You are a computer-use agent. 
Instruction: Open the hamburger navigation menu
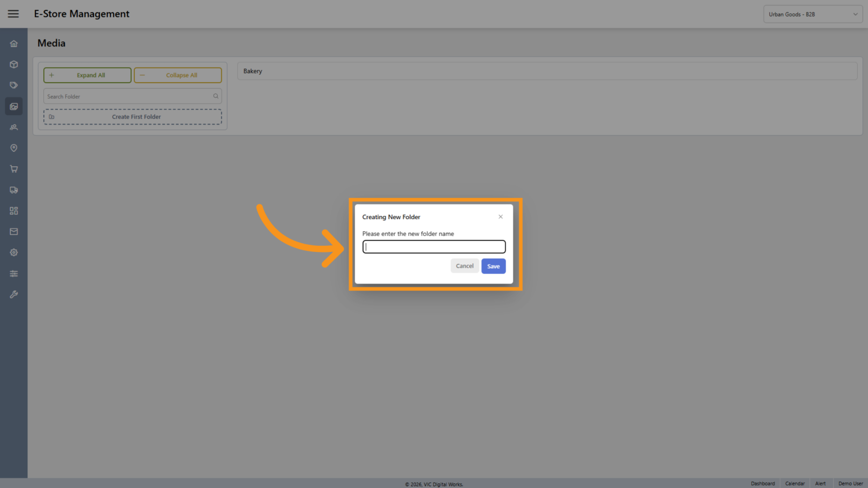click(13, 14)
